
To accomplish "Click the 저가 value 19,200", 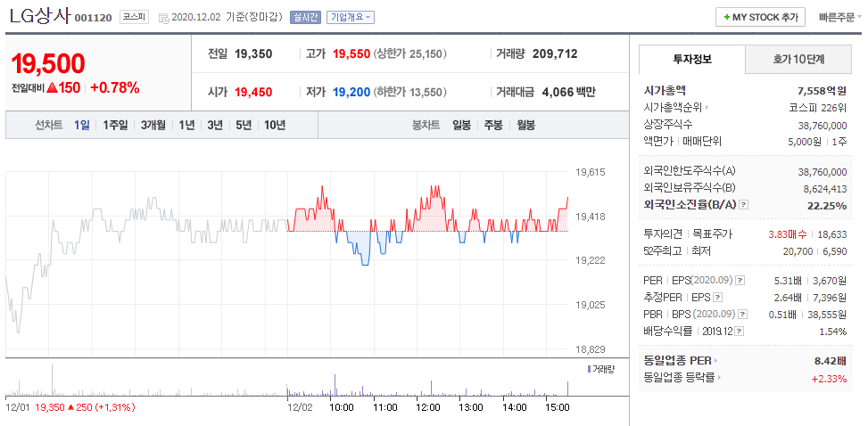I will (x=351, y=92).
